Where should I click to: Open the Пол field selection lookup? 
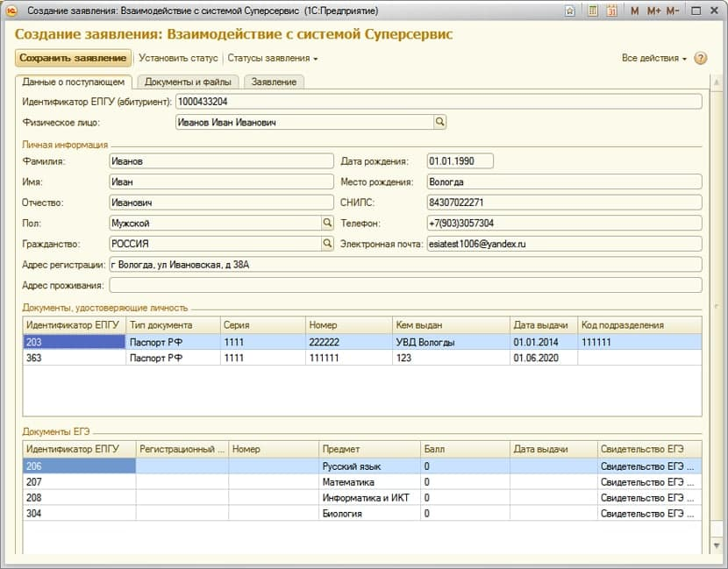tap(328, 224)
